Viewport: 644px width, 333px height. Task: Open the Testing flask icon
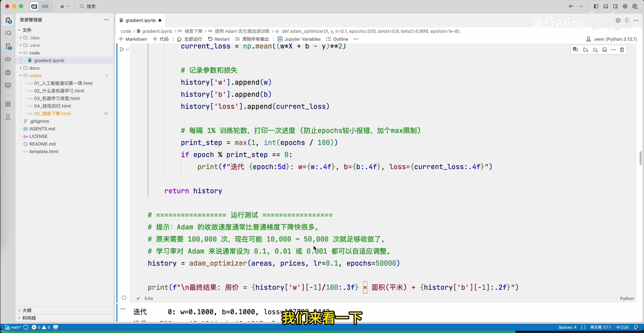[x=8, y=117]
